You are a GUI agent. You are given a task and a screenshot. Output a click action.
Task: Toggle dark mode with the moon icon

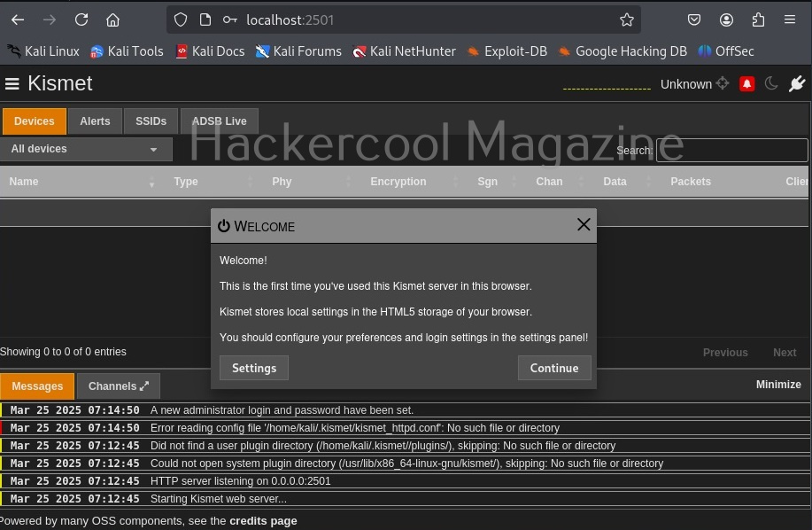(x=771, y=83)
